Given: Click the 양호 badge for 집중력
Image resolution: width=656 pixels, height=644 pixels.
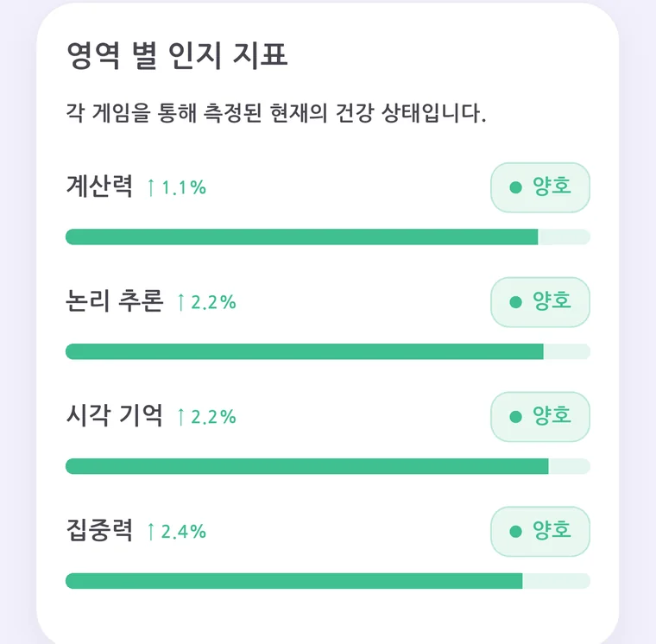Looking at the screenshot, I should point(540,532).
